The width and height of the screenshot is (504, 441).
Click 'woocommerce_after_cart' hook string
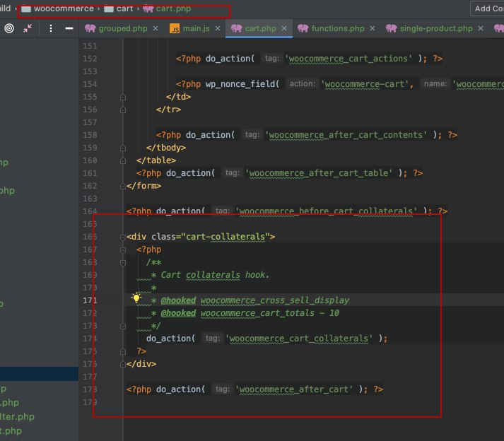tap(294, 389)
